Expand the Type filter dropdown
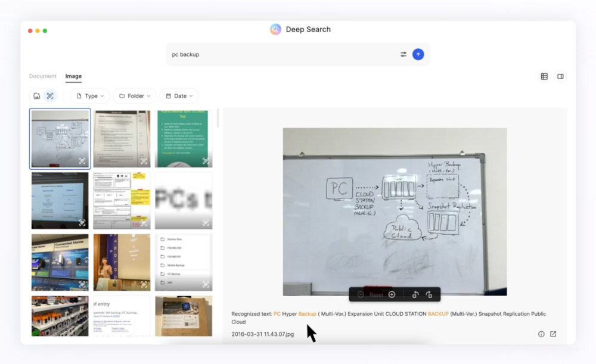This screenshot has height=364, width=596. pos(90,96)
